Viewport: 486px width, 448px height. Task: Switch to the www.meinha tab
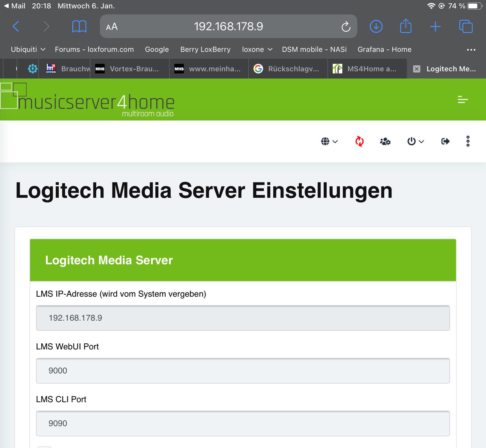(209, 69)
